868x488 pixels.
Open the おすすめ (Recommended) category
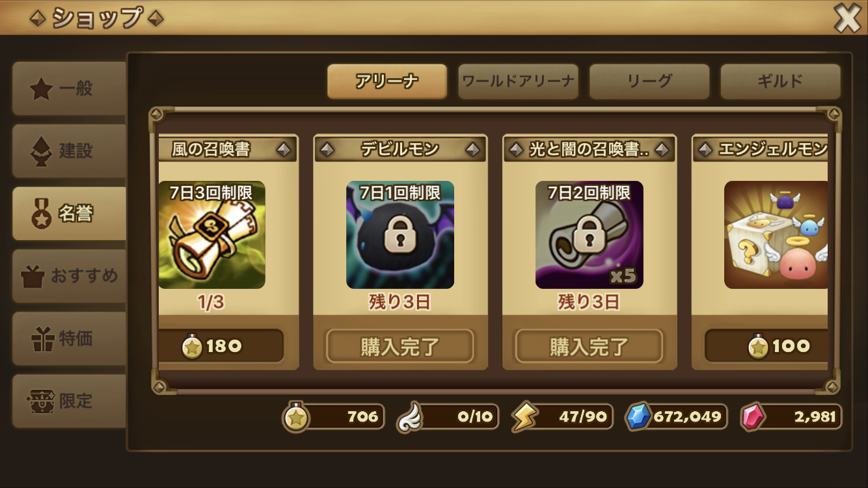[x=69, y=277]
